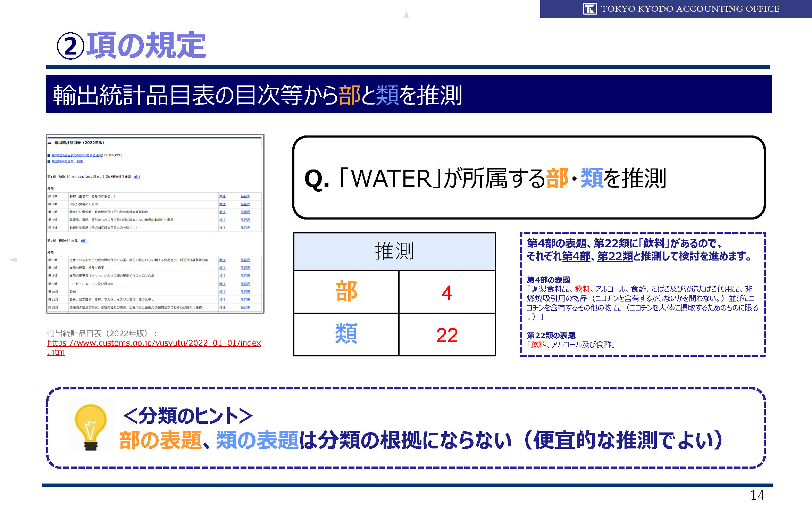
Task: Click the small gray left arrow at page edge
Action: [13, 259]
